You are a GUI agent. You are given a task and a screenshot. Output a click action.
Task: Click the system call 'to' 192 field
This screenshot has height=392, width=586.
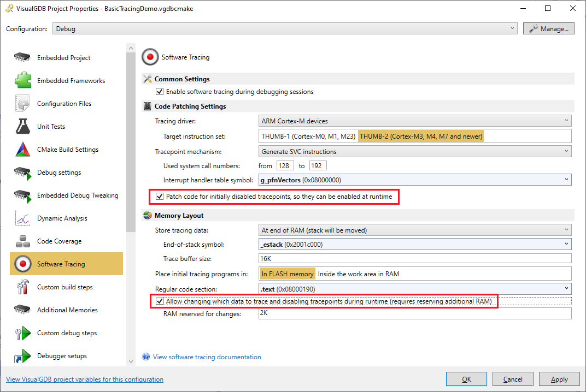click(318, 166)
